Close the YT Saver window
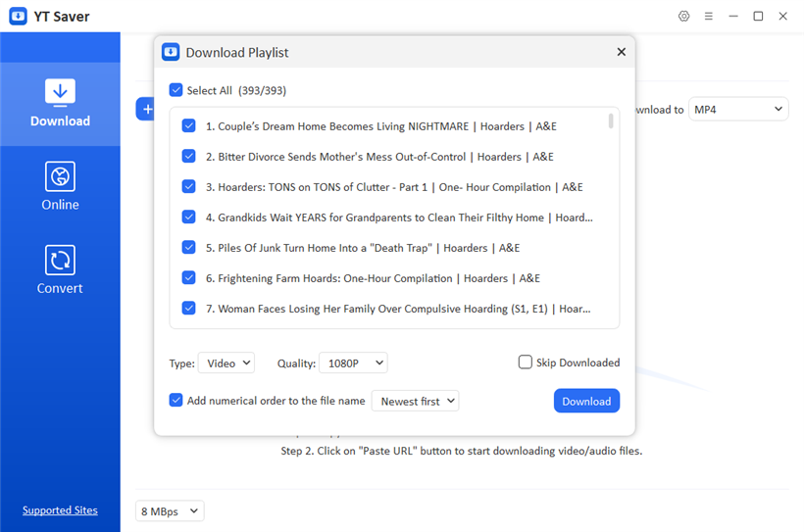804x532 pixels. 783,17
